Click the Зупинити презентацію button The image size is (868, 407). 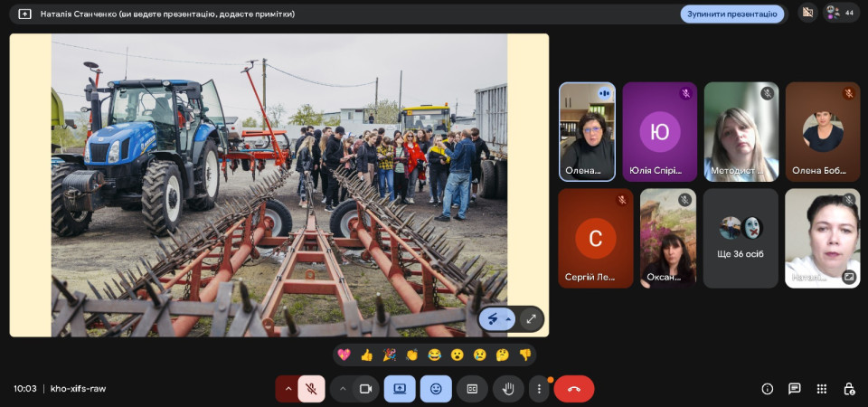coord(731,14)
